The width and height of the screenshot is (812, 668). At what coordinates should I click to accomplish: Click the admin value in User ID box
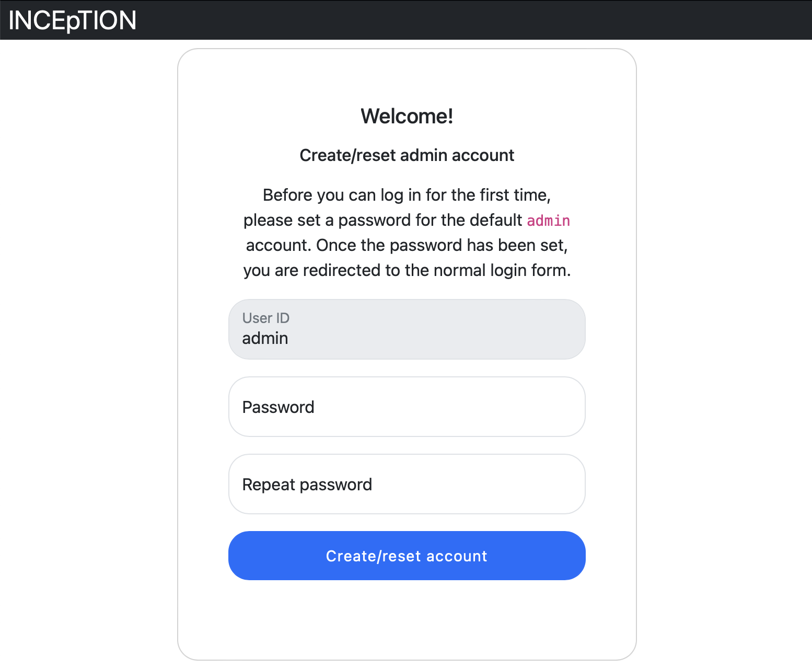point(264,338)
